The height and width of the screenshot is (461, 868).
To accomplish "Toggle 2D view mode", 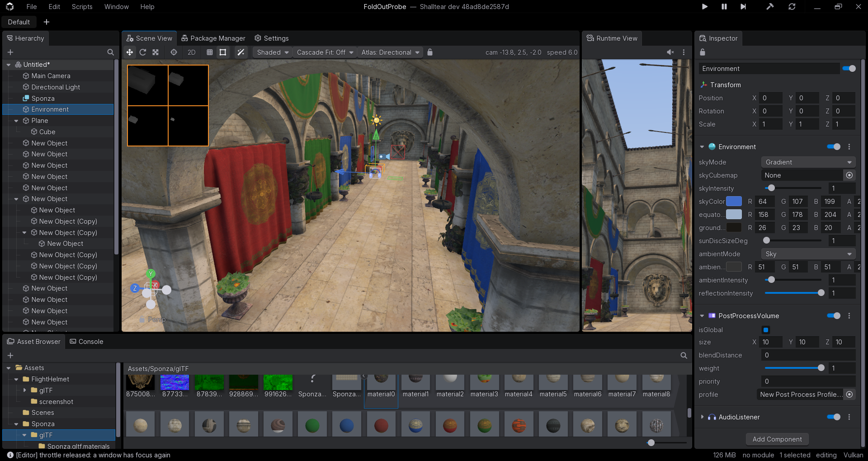I will tap(192, 52).
